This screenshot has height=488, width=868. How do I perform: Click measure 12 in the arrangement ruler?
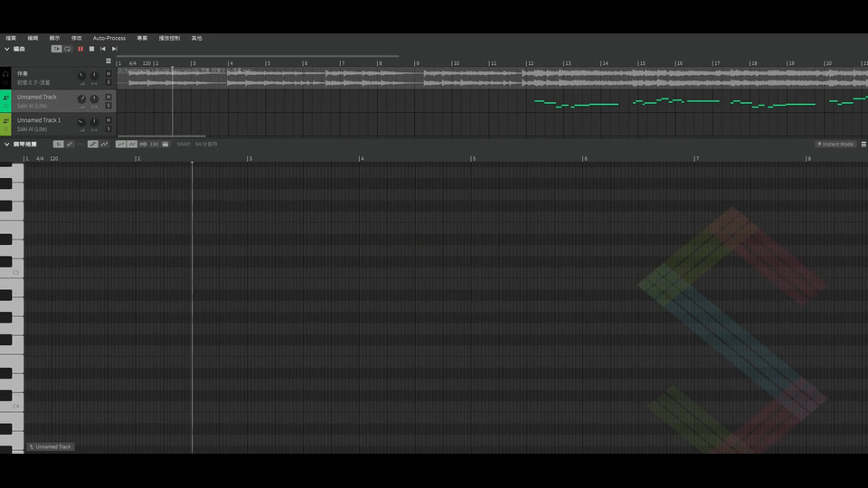coord(531,63)
